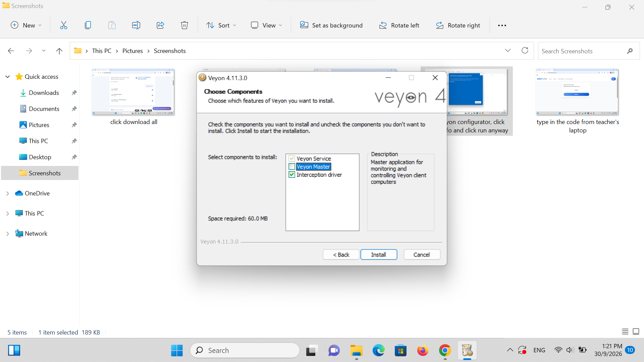Select Documents in Quick access

tap(44, 109)
